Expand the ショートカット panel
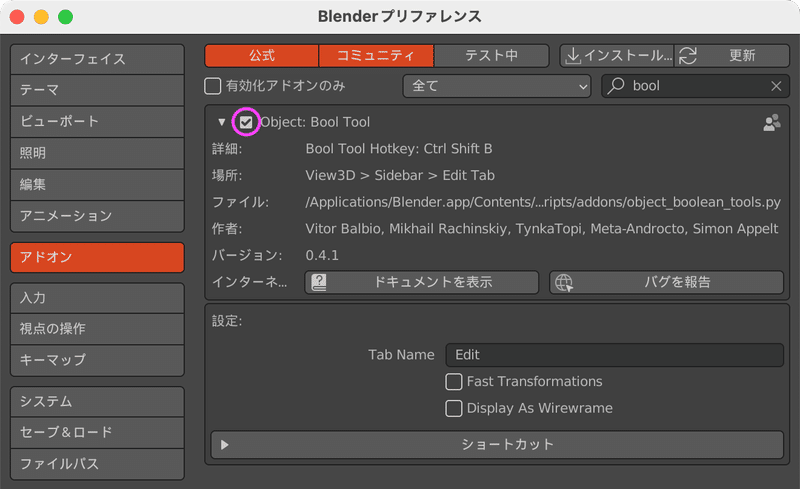Screen dimensions: 800x489 [497, 445]
